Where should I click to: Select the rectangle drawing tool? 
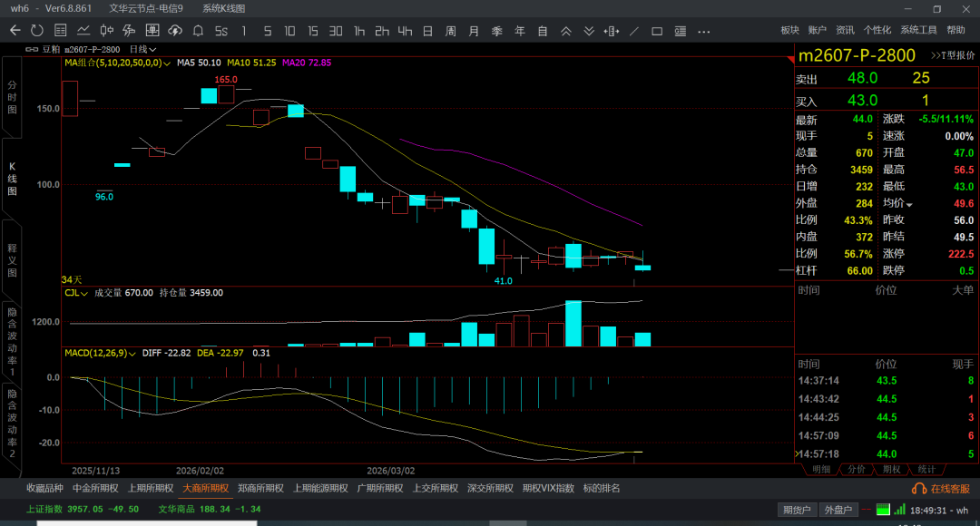[657, 31]
